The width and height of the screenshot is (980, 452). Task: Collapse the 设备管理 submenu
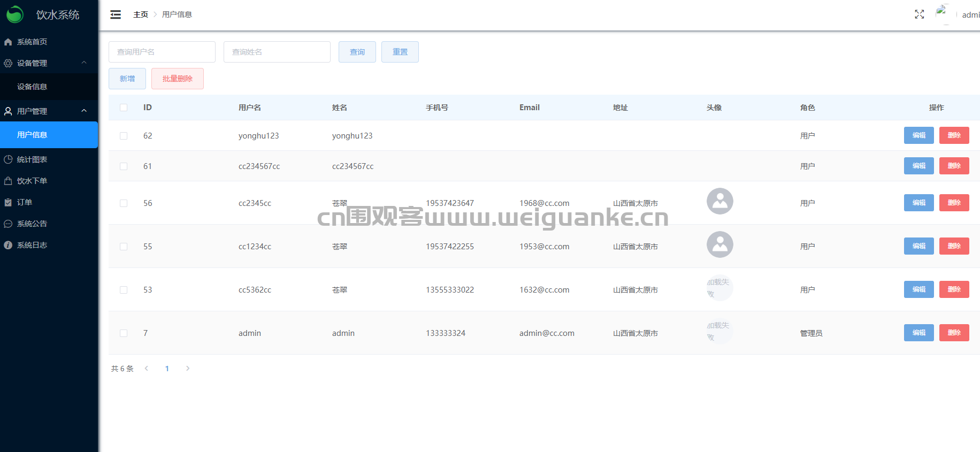[84, 63]
